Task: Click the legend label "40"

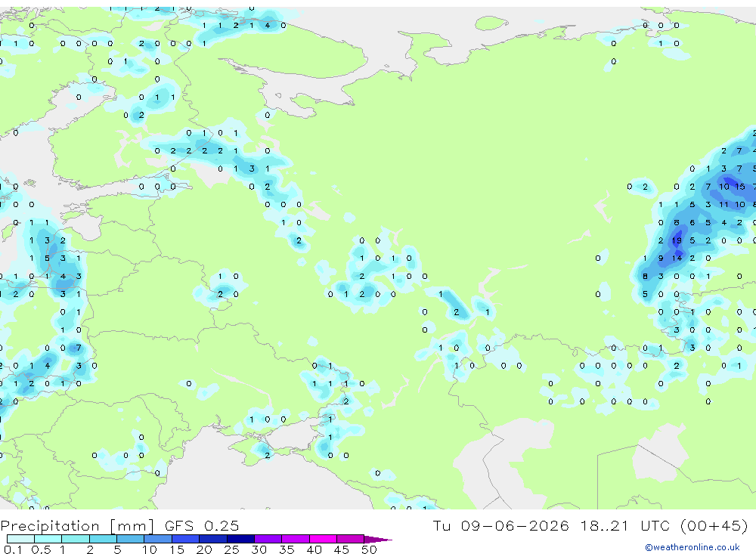Action: 314,549
